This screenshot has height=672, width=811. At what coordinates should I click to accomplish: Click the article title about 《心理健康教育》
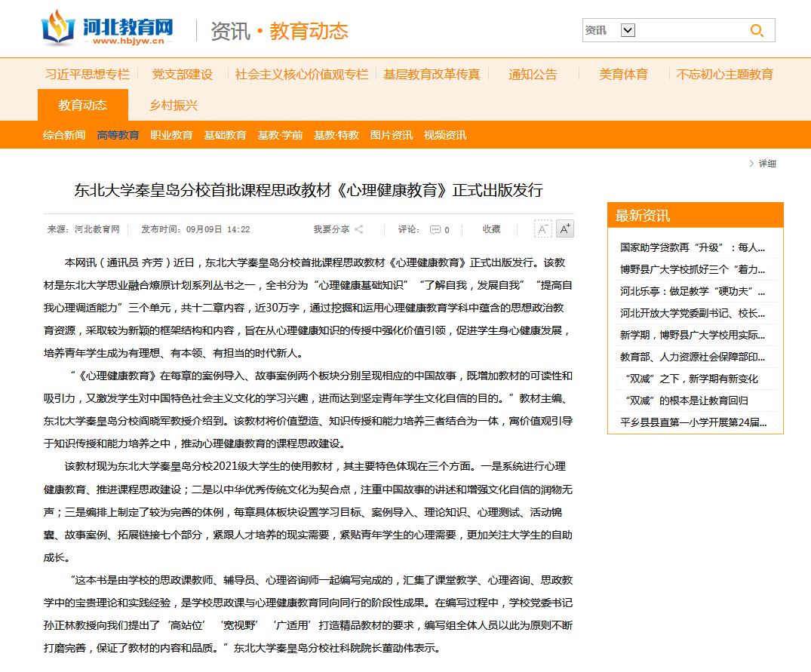pos(309,190)
